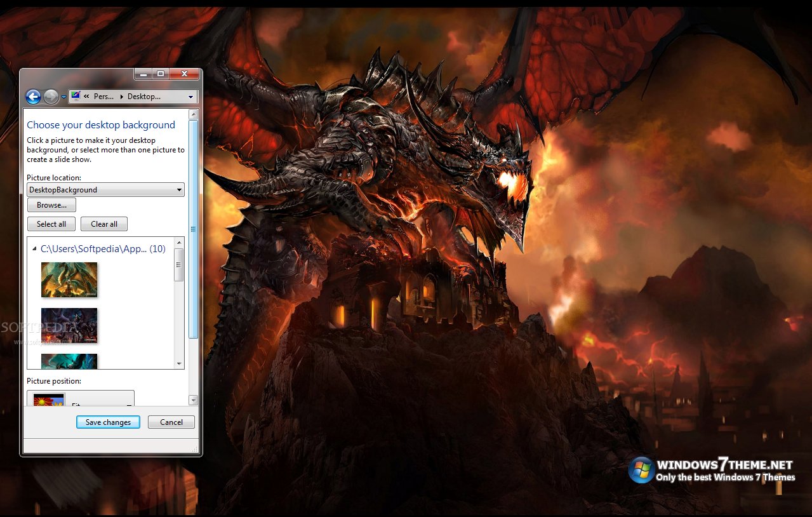Screen dimensions: 812x517
Task: Click the dialog's outer vertical scrollbar thumb
Action: point(194,229)
